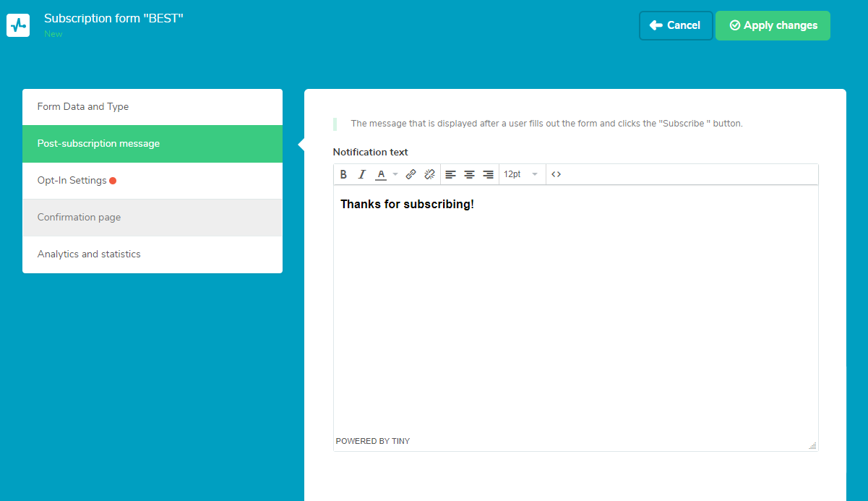Align text right in the editor
The image size is (868, 501).
[488, 174]
